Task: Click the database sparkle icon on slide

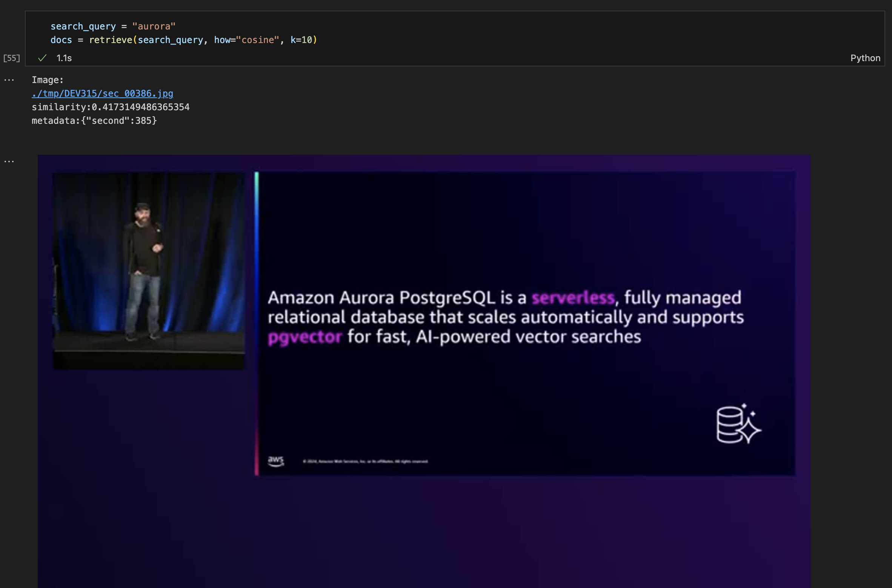Action: pos(738,424)
